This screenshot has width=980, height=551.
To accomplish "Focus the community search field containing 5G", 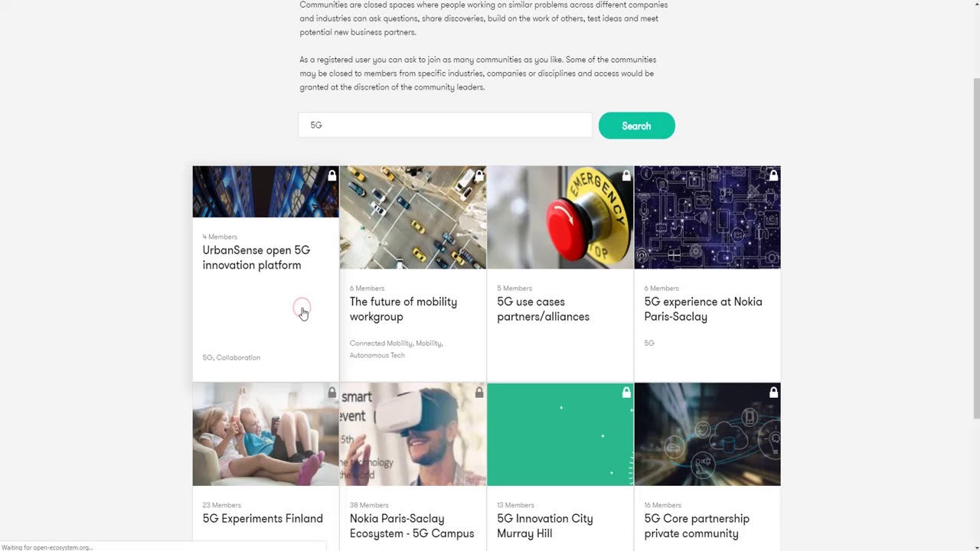I will [x=445, y=126].
